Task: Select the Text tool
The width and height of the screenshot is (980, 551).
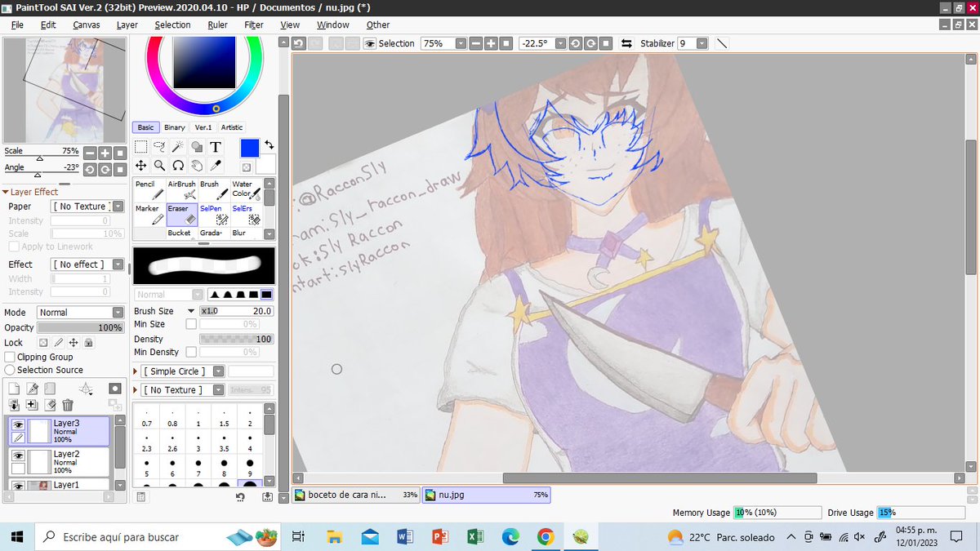Action: coord(216,147)
